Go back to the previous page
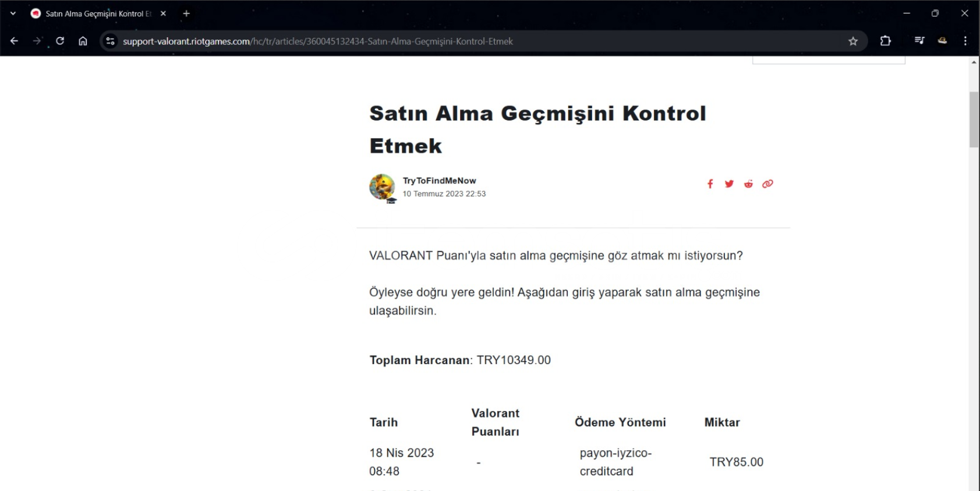This screenshot has height=491, width=980. 14,41
